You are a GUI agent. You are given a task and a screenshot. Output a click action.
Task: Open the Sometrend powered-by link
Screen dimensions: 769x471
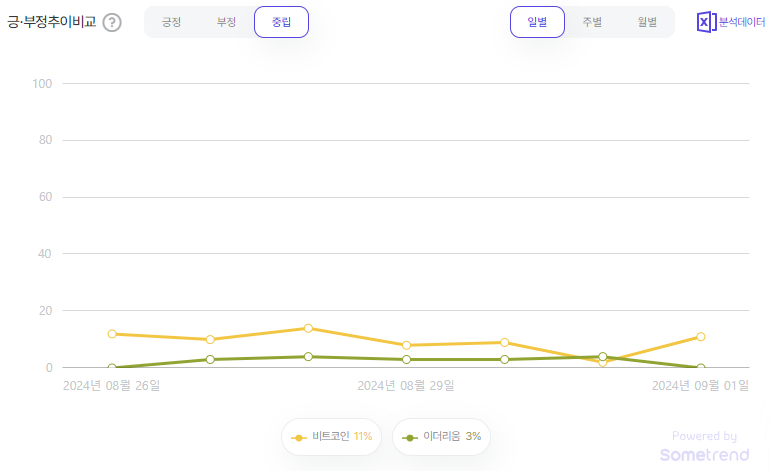705,446
